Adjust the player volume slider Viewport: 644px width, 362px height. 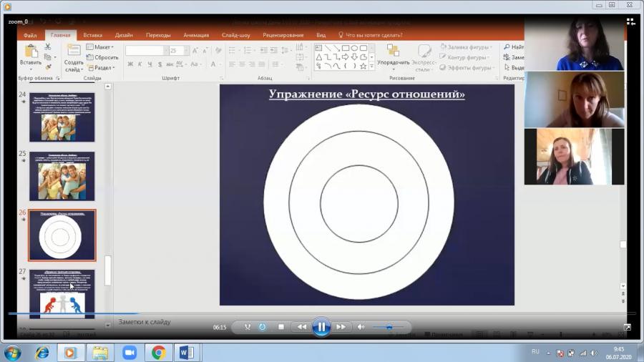(x=389, y=327)
